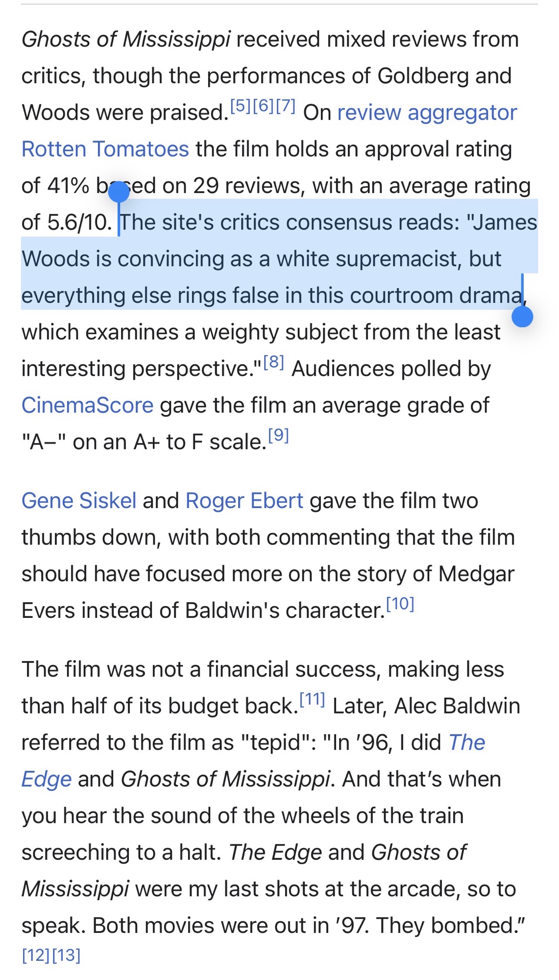Tap citation [10] after 'Baldwin's character'
Image resolution: width=559 pixels, height=980 pixels.
click(x=400, y=604)
